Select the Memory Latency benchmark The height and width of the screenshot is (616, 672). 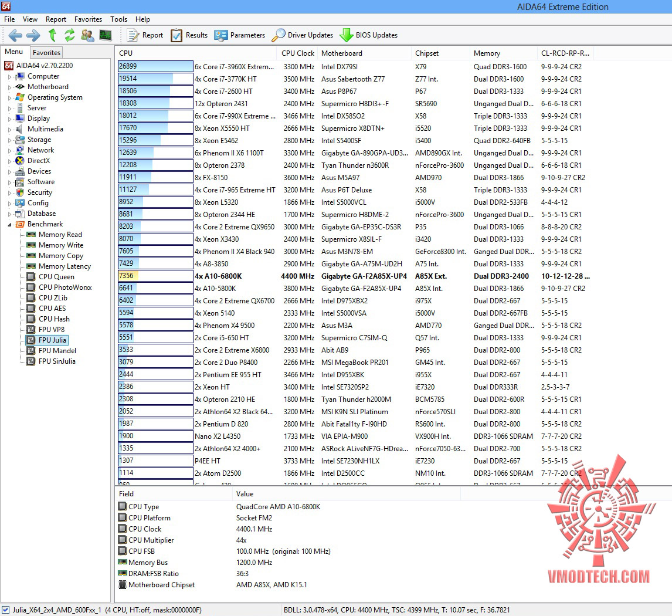65,266
